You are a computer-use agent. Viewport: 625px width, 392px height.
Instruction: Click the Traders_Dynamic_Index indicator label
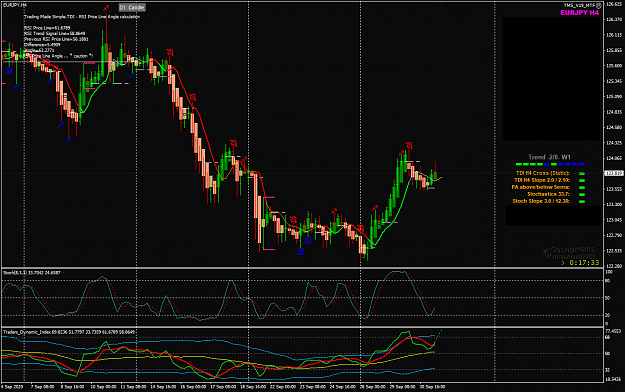(x=69, y=332)
